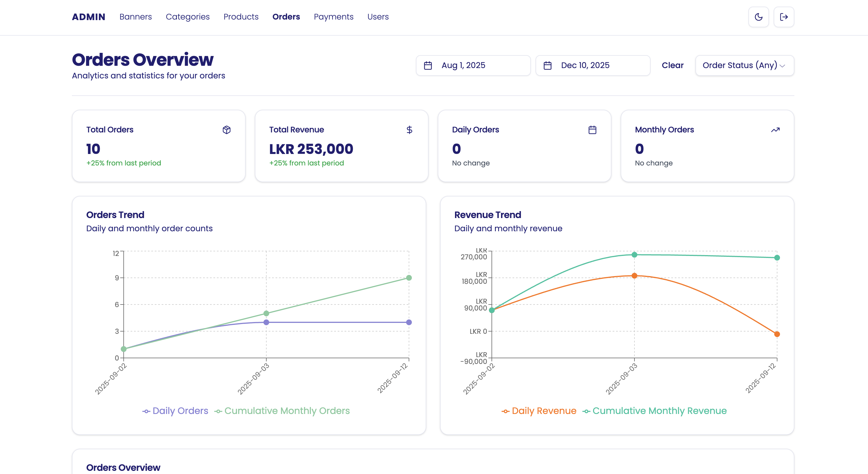Clear the date filters

pos(672,65)
